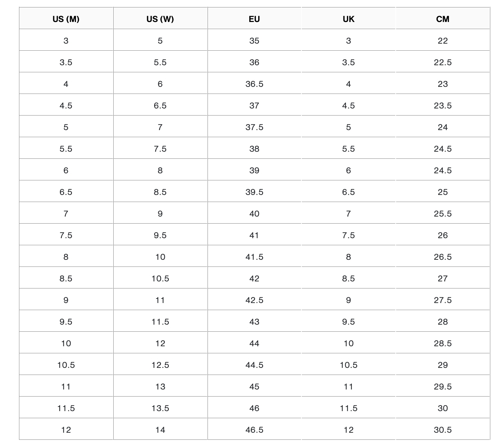Screen dimensions: 500x448
Task: Select the 25.5 cell in CM column
Action: pyautogui.click(x=443, y=214)
